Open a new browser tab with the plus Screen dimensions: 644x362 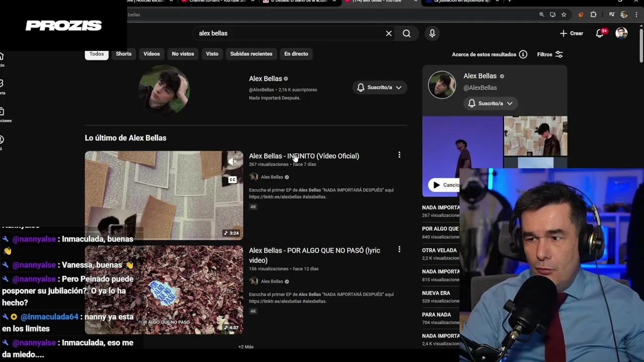click(x=509, y=2)
